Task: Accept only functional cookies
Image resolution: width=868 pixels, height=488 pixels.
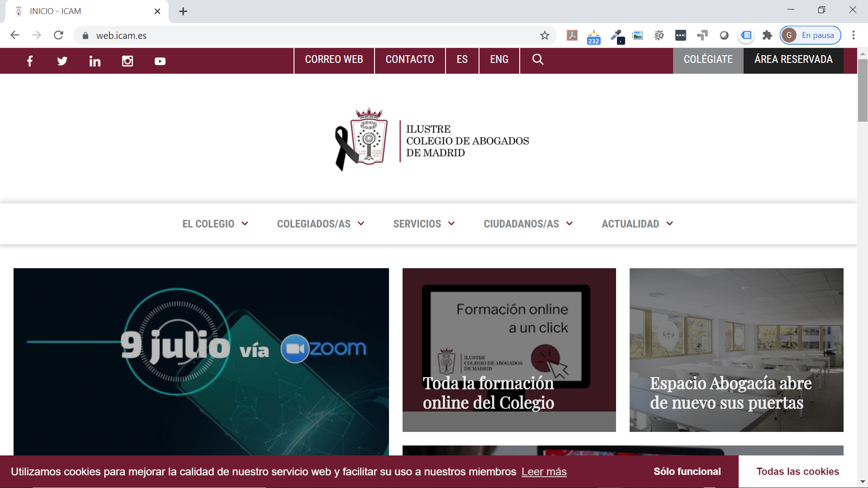Action: (687, 471)
